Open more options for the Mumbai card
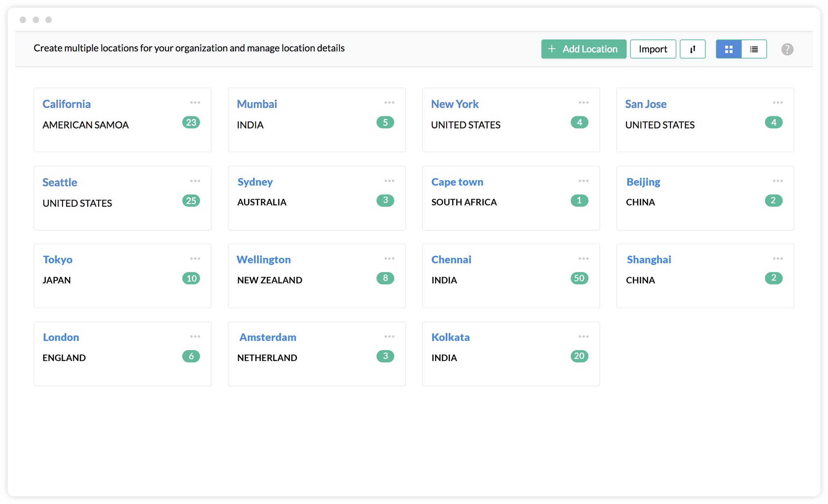Image resolution: width=828 pixels, height=504 pixels. coord(389,103)
